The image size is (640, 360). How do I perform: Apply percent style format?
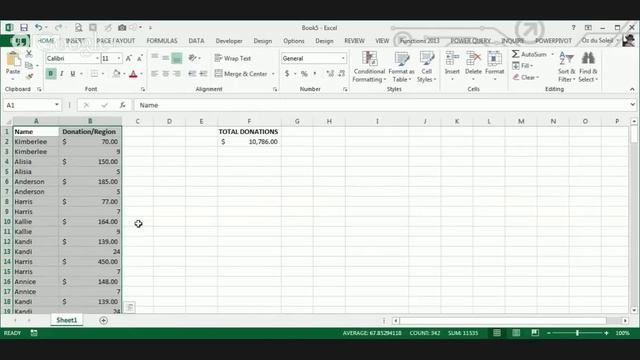[x=304, y=74]
